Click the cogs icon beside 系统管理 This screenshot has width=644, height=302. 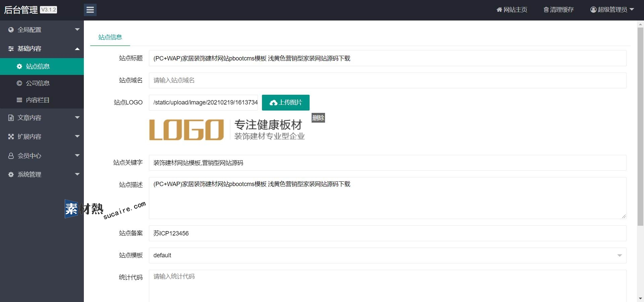pyautogui.click(x=11, y=174)
